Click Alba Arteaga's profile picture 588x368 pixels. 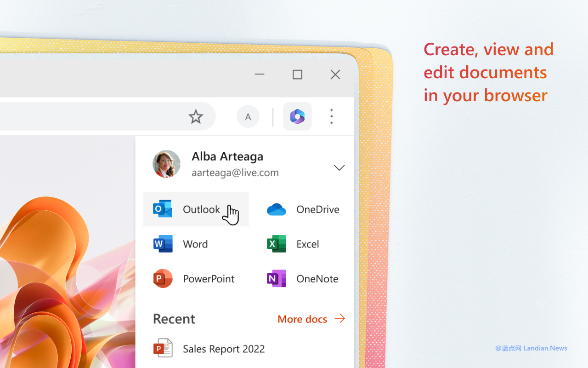166,163
